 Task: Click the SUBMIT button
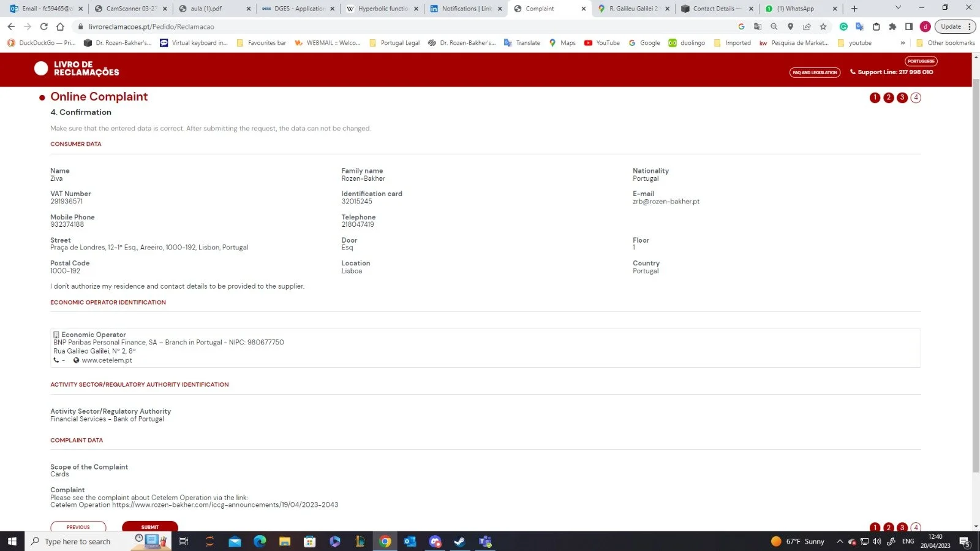(150, 526)
